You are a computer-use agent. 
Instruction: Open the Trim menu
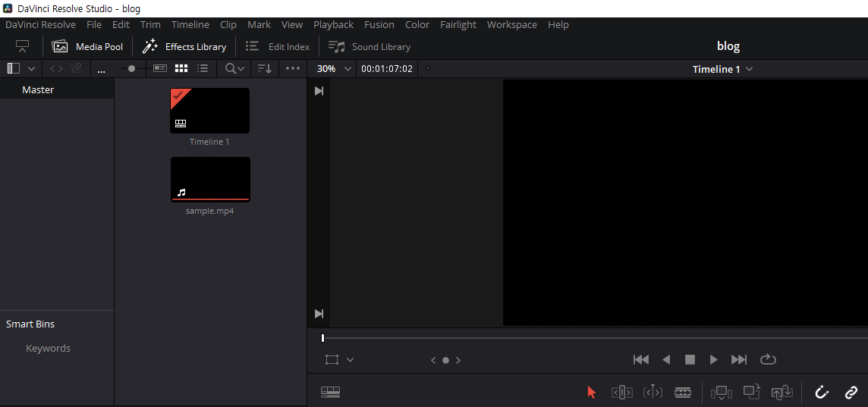[150, 25]
